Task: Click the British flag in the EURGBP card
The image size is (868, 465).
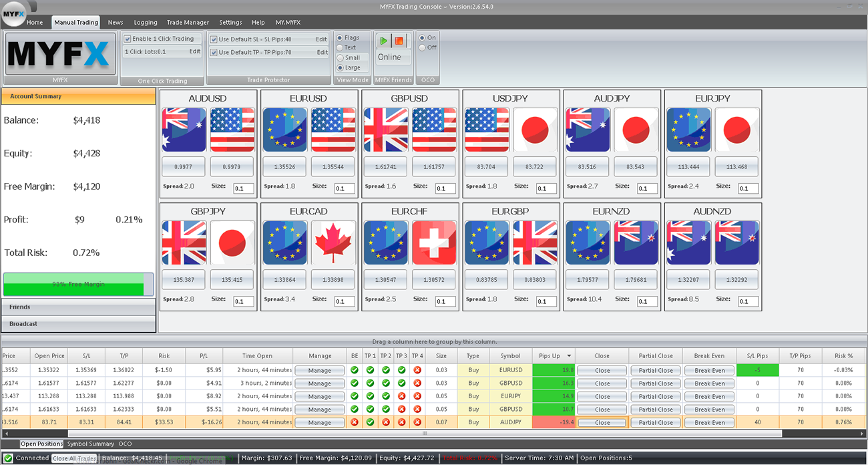Action: click(x=535, y=243)
